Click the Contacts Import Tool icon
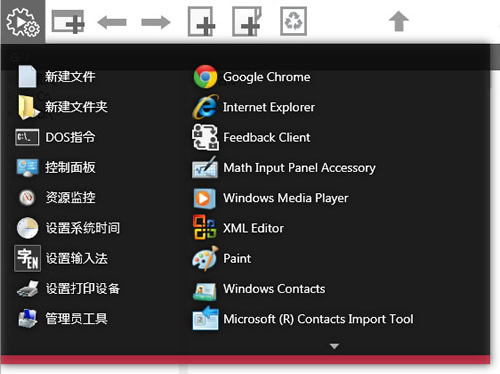 point(205,318)
